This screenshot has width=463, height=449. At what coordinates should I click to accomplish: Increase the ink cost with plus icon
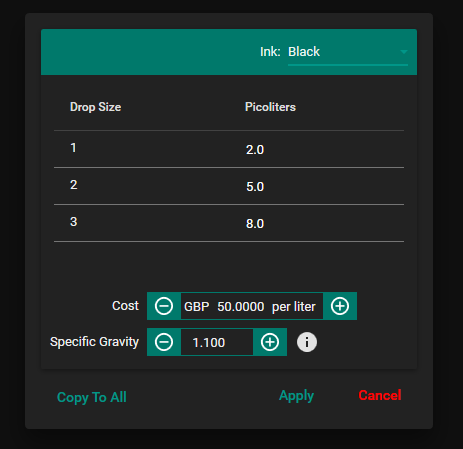(x=340, y=306)
